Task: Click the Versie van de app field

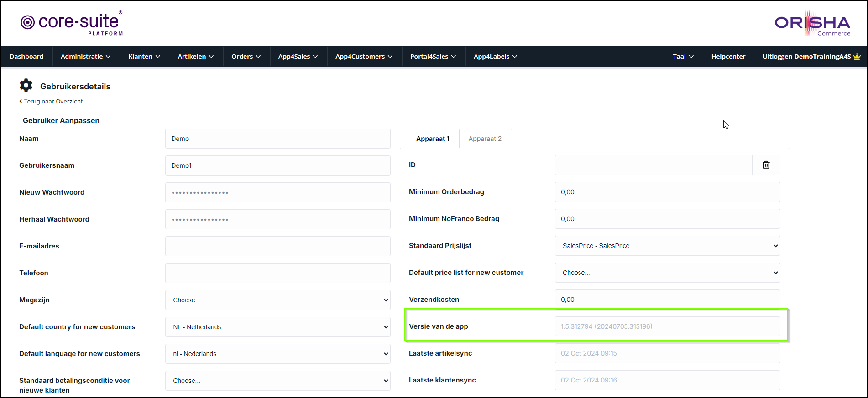Action: click(668, 326)
